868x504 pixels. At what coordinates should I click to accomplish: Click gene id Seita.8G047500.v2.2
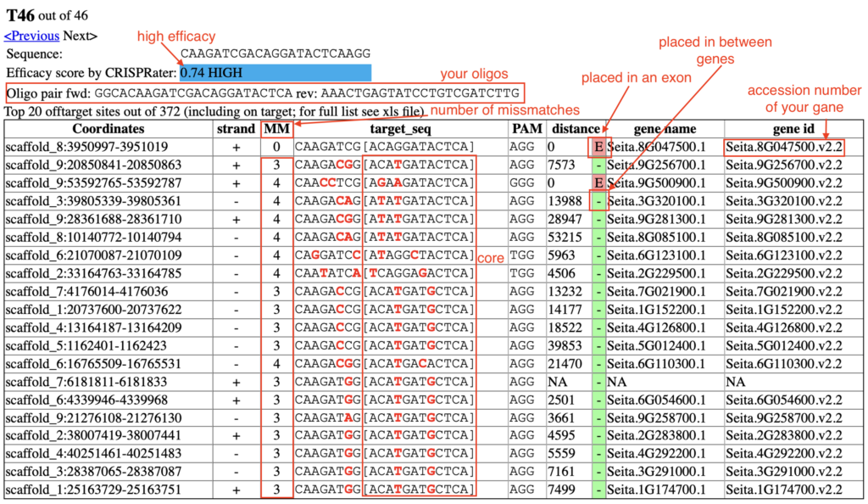pos(784,147)
